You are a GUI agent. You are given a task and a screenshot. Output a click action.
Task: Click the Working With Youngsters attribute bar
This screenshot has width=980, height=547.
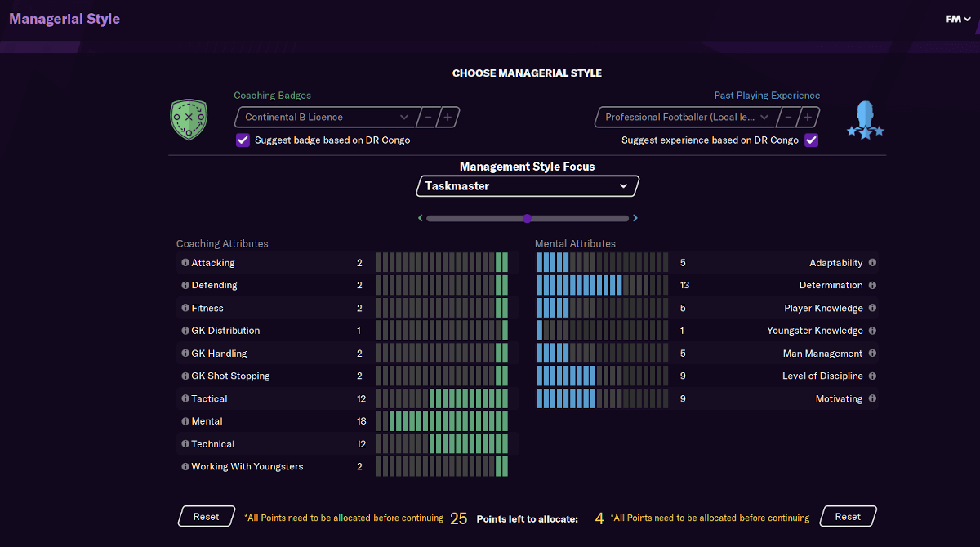[442, 467]
